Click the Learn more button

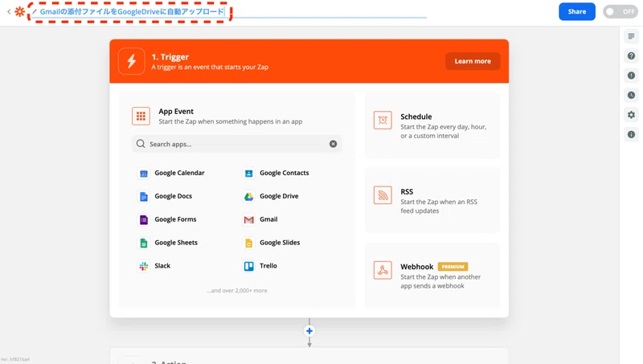473,61
